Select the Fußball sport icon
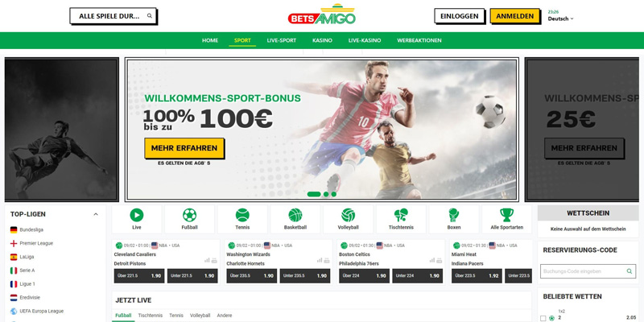Image resolution: width=644 pixels, height=322 pixels. (x=189, y=215)
